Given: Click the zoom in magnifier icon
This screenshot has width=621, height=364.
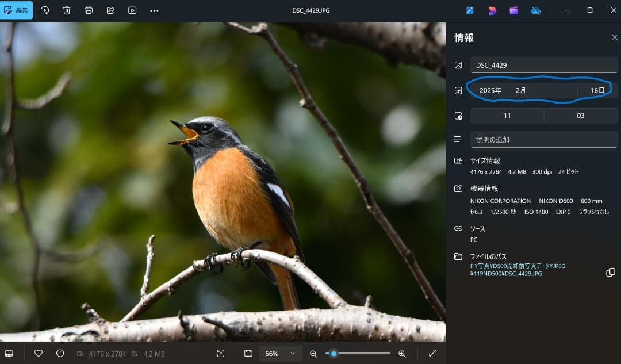Looking at the screenshot, I should 402,354.
